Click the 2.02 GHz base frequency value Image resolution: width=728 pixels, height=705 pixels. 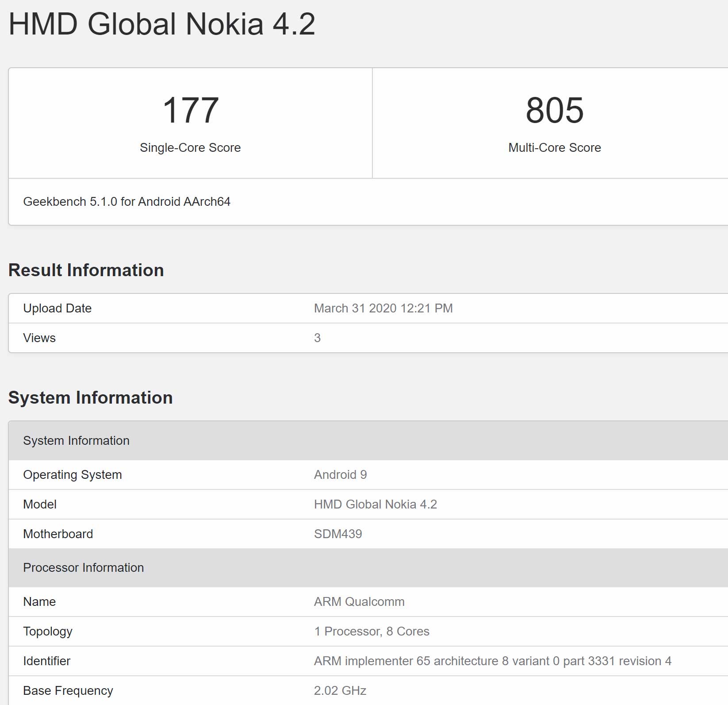click(340, 691)
